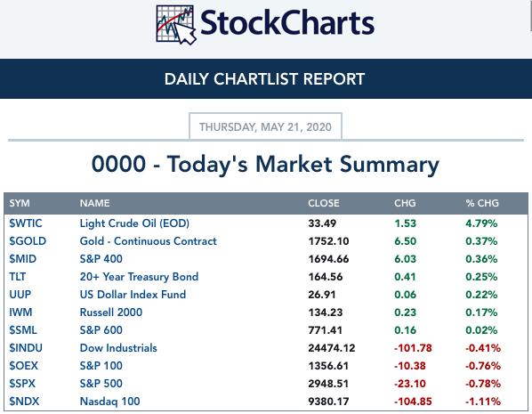This screenshot has width=532, height=414.
Task: Open Light Crude Oil (EOD) chart link
Action: (x=134, y=223)
